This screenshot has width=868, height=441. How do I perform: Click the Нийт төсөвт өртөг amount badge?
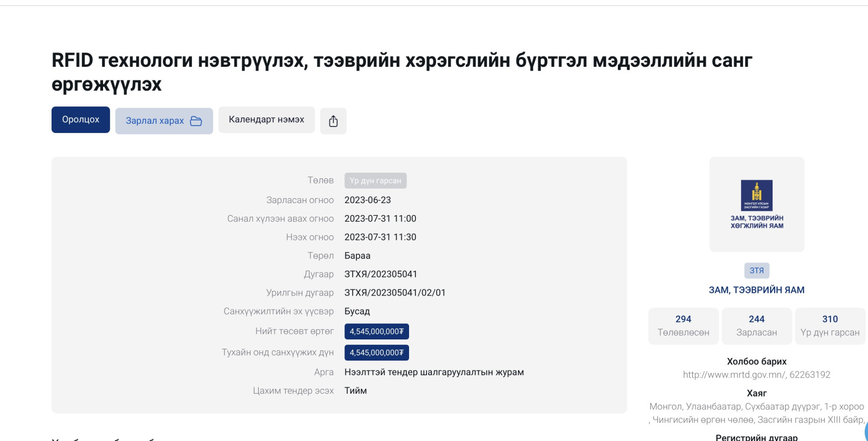click(x=376, y=331)
